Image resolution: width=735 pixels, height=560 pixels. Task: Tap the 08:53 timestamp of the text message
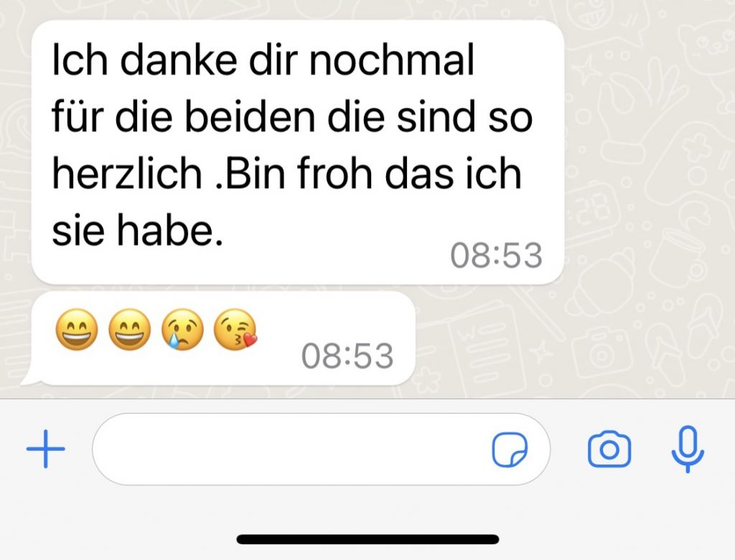[x=496, y=256]
